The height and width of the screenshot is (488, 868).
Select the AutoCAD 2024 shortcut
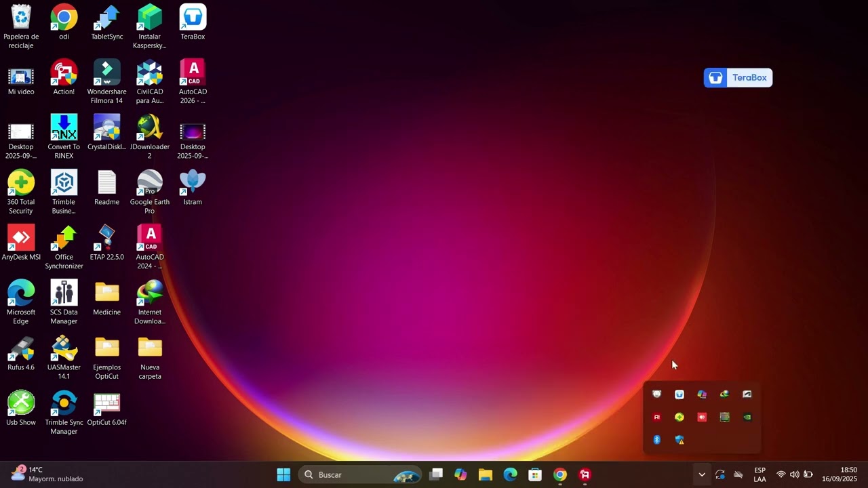(x=149, y=247)
